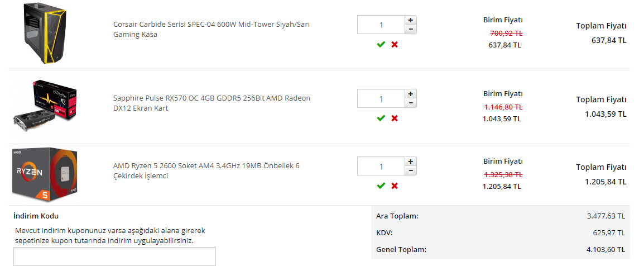Focus the İndirim Kodu coupon input field

(114, 256)
